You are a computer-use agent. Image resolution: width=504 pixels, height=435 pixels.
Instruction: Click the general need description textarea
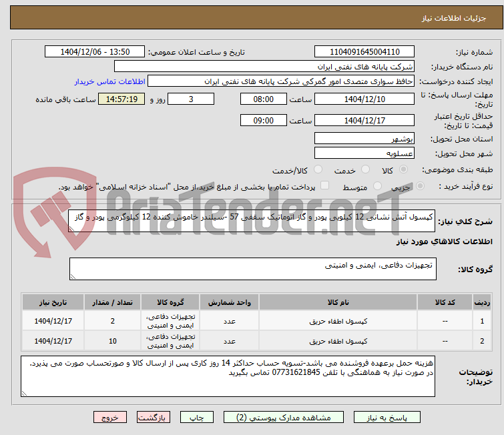tap(252, 221)
